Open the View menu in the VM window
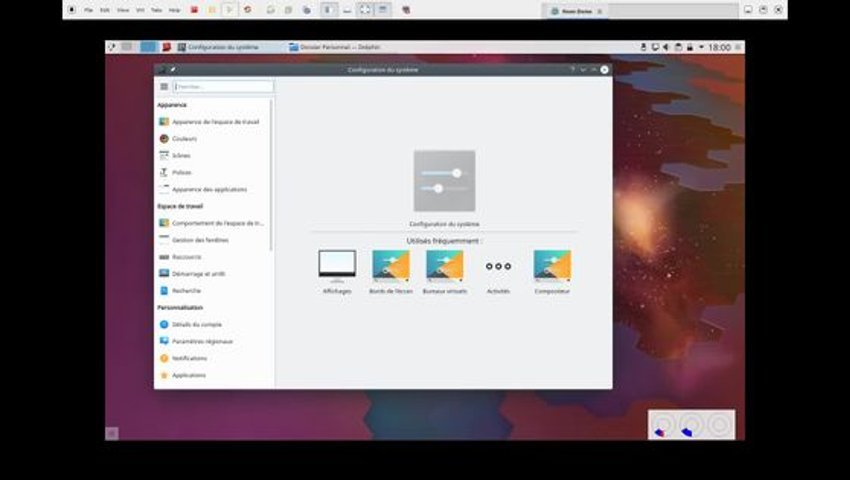Screen dimensions: 850x480 coord(123,10)
